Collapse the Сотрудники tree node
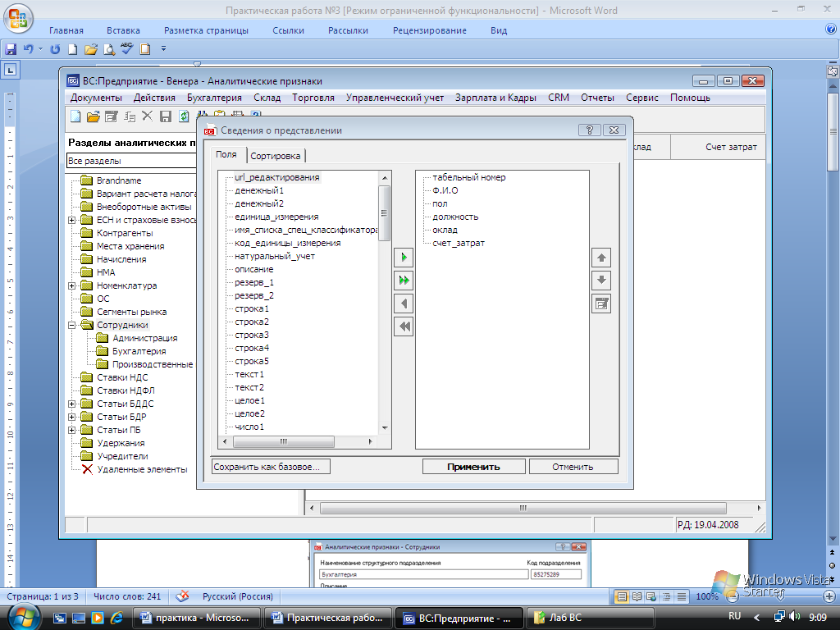This screenshot has width=840, height=630. [72, 325]
